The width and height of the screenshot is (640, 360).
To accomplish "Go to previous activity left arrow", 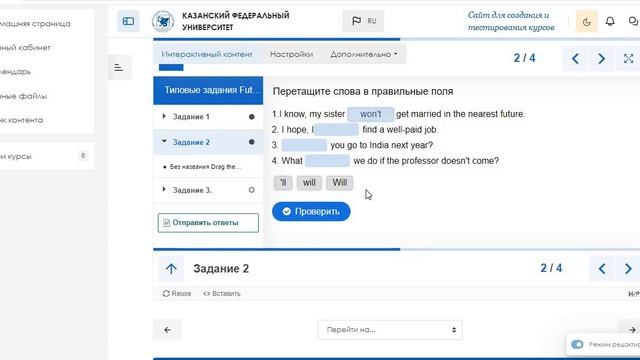I will tap(167, 330).
